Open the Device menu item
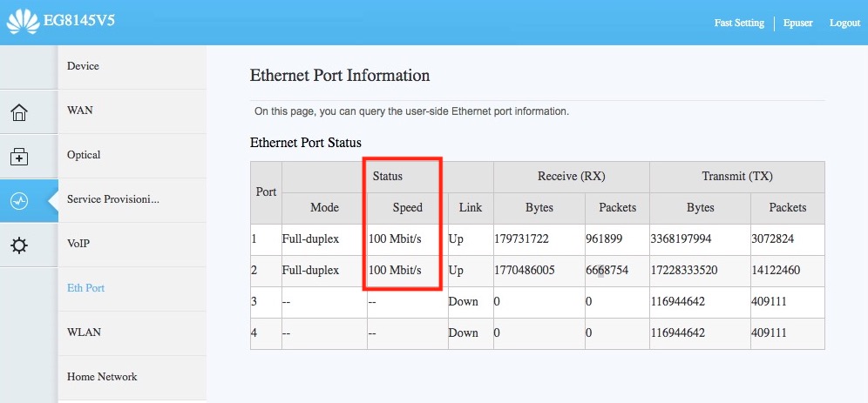This screenshot has height=403, width=868. coord(83,66)
